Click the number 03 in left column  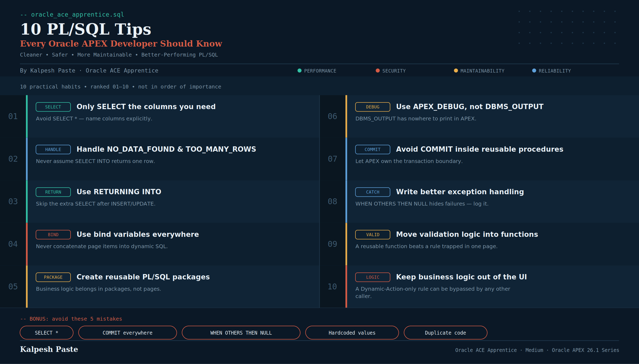(13, 201)
